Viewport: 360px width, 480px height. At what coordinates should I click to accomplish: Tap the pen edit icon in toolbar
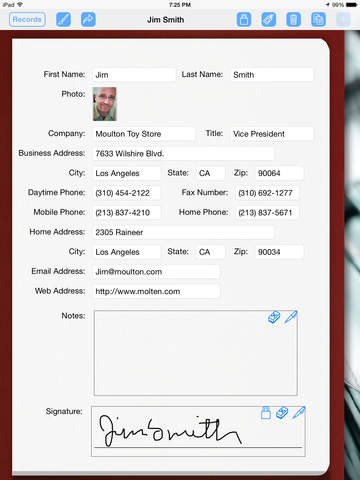(x=63, y=19)
